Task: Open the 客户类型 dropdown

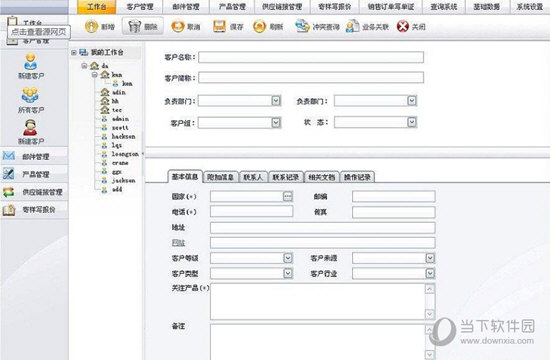Action: click(288, 273)
